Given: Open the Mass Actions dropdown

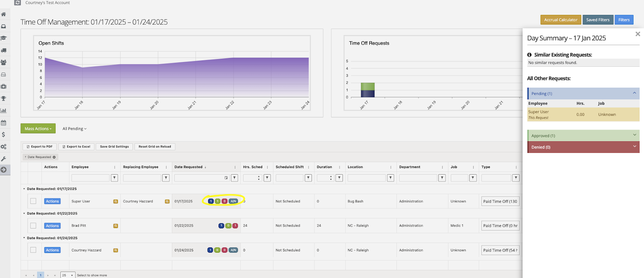Looking at the screenshot, I should [x=38, y=129].
